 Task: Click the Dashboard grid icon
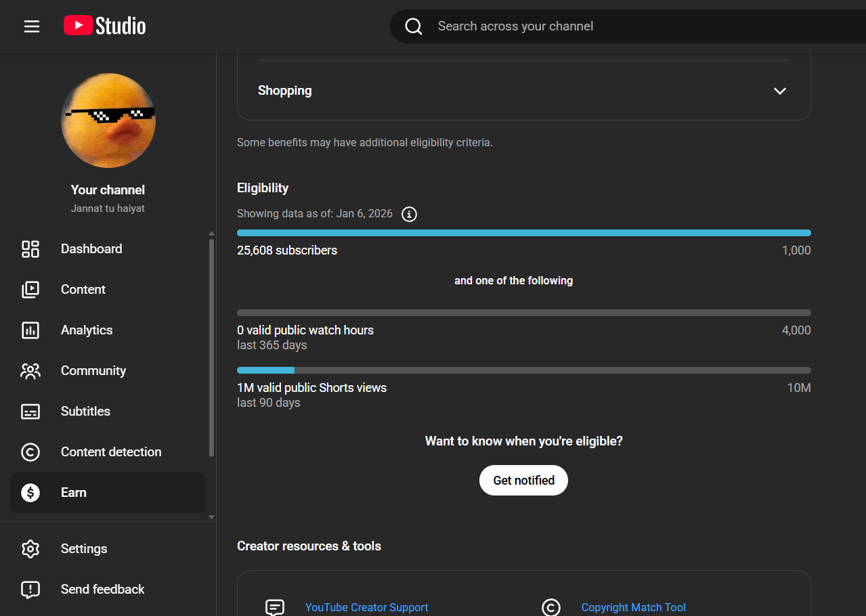[30, 249]
